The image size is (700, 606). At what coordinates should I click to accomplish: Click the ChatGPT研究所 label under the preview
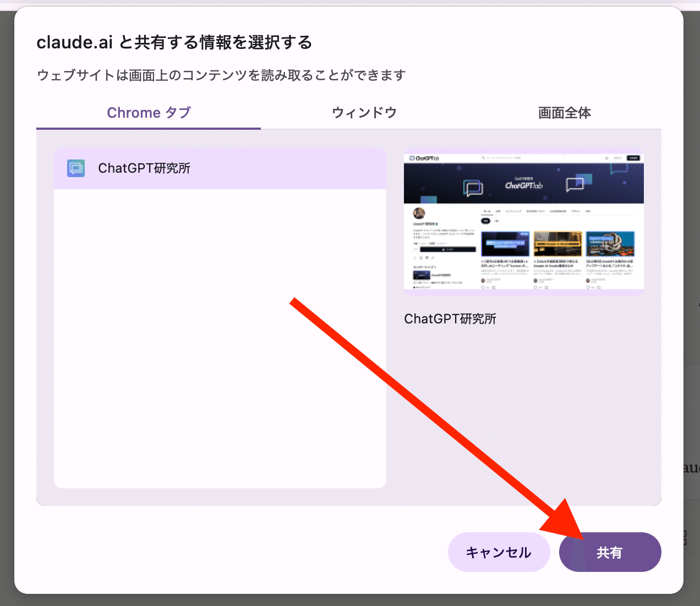tap(450, 319)
